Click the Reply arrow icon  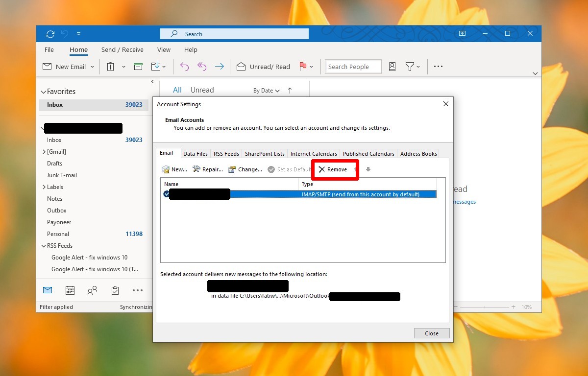pyautogui.click(x=184, y=67)
